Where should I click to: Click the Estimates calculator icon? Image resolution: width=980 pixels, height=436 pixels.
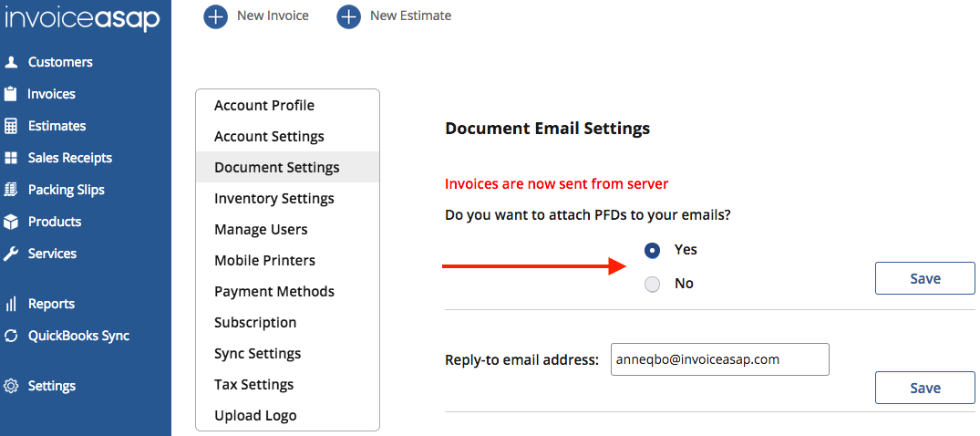(11, 126)
